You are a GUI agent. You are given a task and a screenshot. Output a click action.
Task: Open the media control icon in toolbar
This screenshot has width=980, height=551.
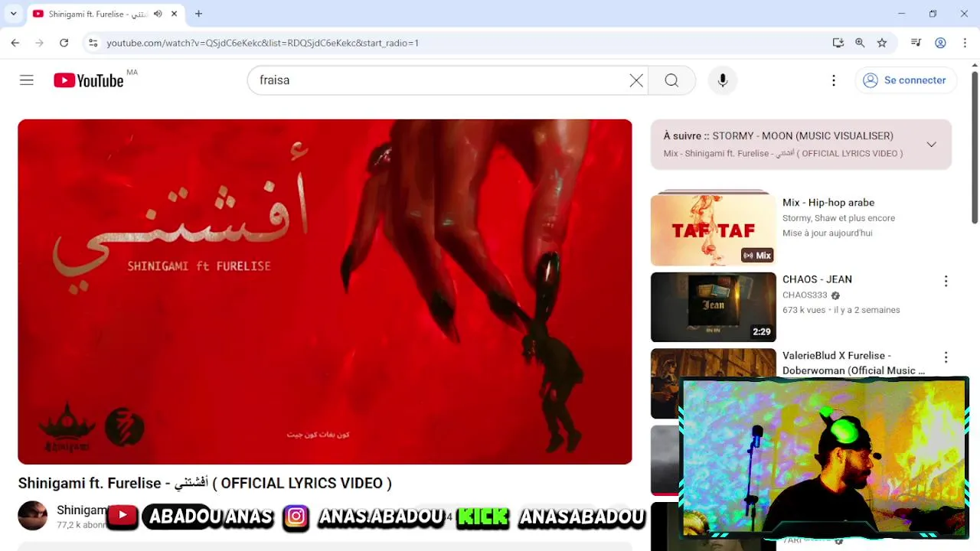pyautogui.click(x=916, y=43)
